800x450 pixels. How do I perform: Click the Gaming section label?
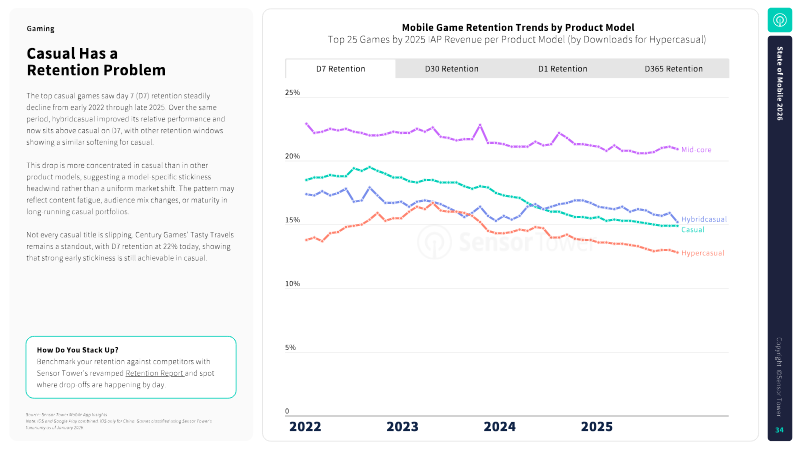(x=41, y=29)
